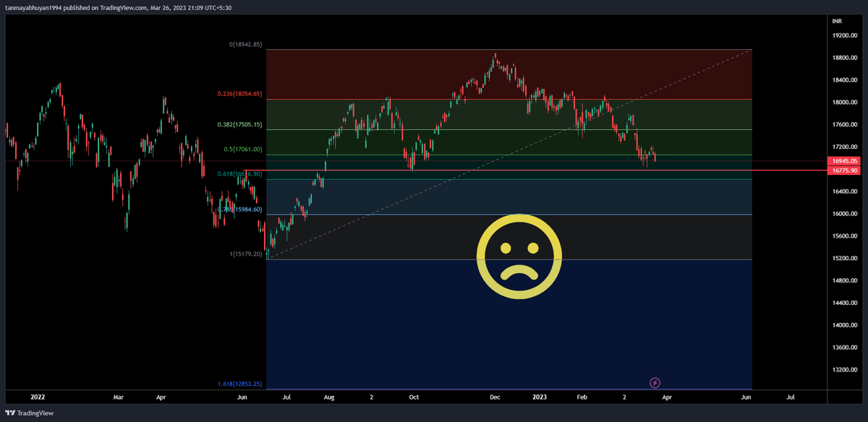
Task: Click the 16775.90 price label on axis
Action: 845,171
